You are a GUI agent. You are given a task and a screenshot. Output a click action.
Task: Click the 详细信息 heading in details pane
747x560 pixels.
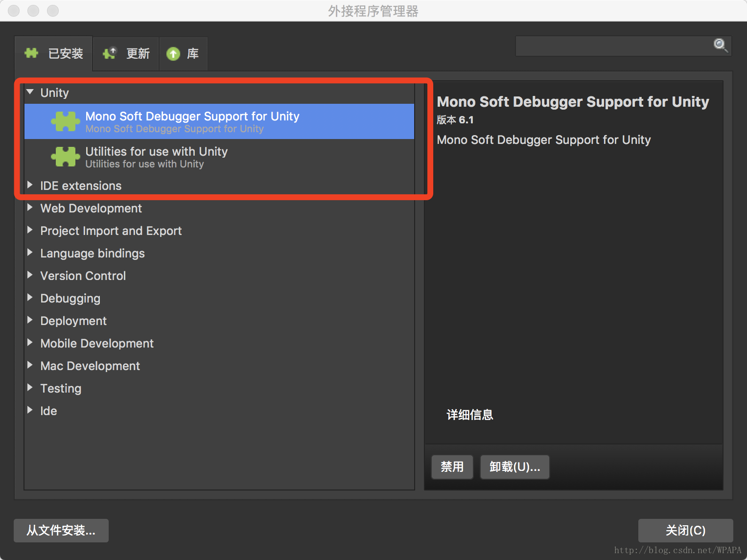pos(470,415)
